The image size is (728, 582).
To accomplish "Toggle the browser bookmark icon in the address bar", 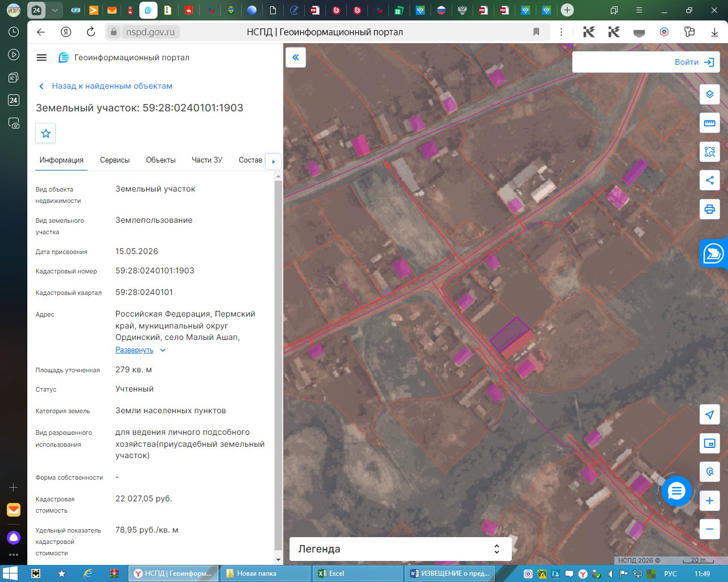I will click(536, 32).
